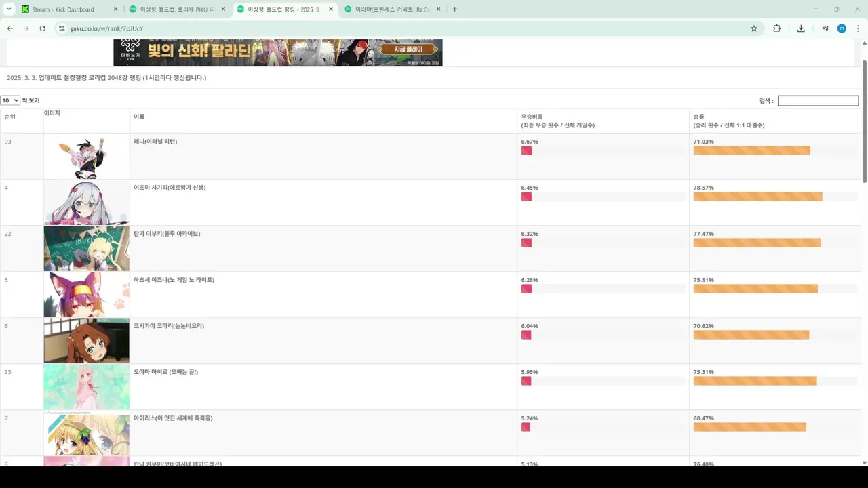
Task: Click the ranking title heading text
Action: [106, 78]
